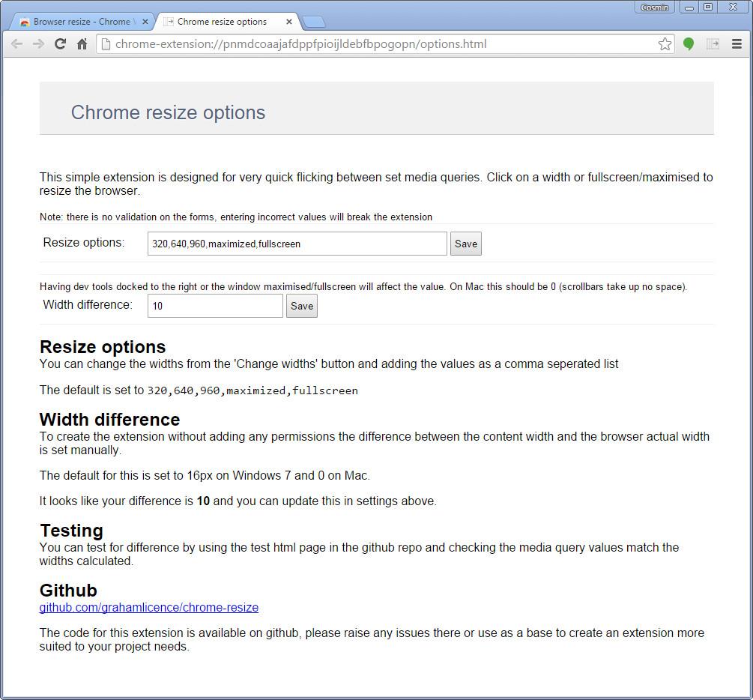Click the Cosmin button in the title bar

[655, 7]
